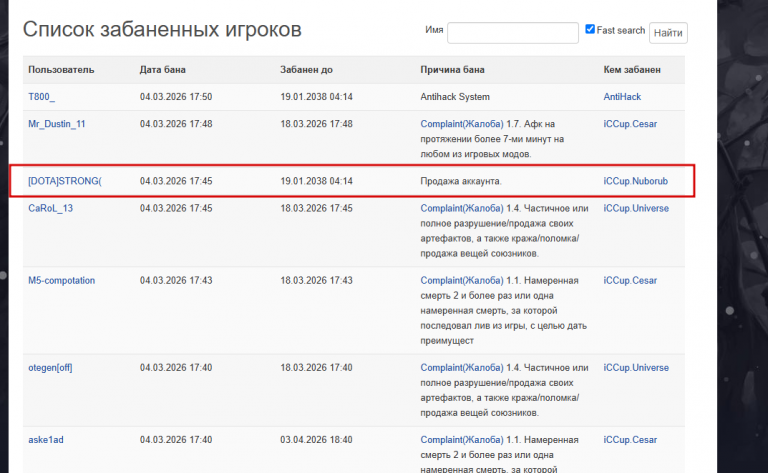This screenshot has width=768, height=473.
Task: Open [DOTA]STRONG( user link
Action: tap(65, 181)
